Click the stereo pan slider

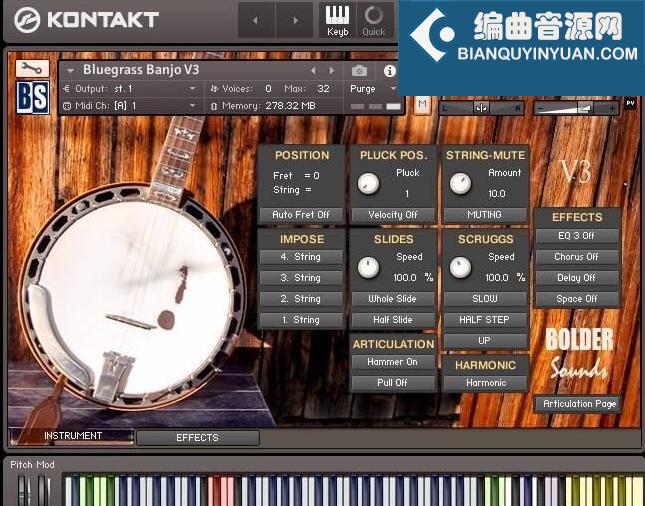[x=481, y=108]
